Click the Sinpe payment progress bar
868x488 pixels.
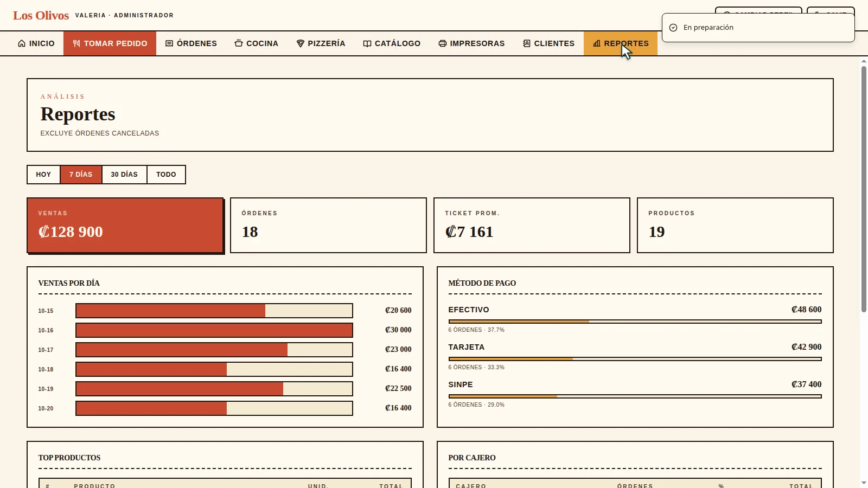635,396
